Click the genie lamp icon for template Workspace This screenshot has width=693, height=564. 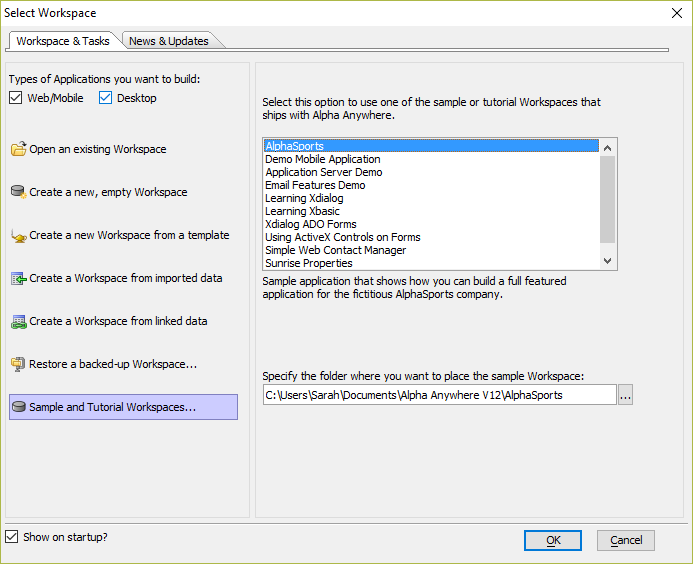point(19,235)
